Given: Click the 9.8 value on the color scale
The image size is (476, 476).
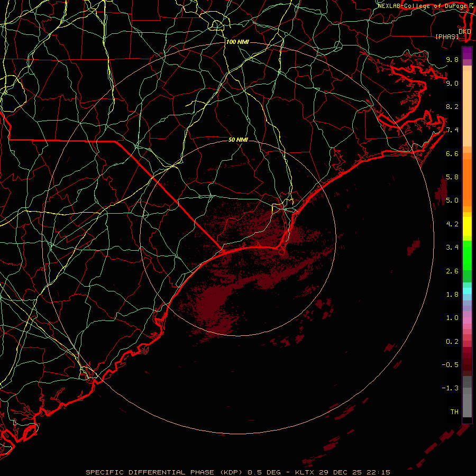Looking at the screenshot, I should (452, 59).
